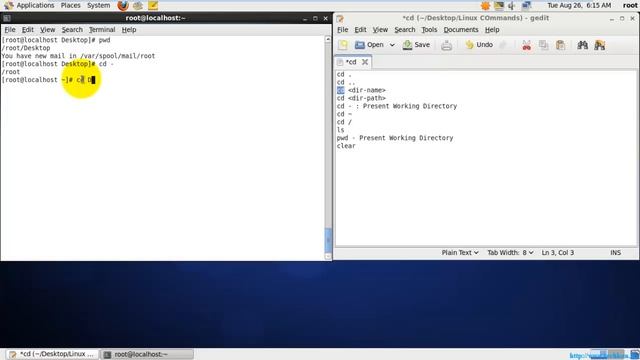Open the System menu in top panel

click(x=98, y=5)
